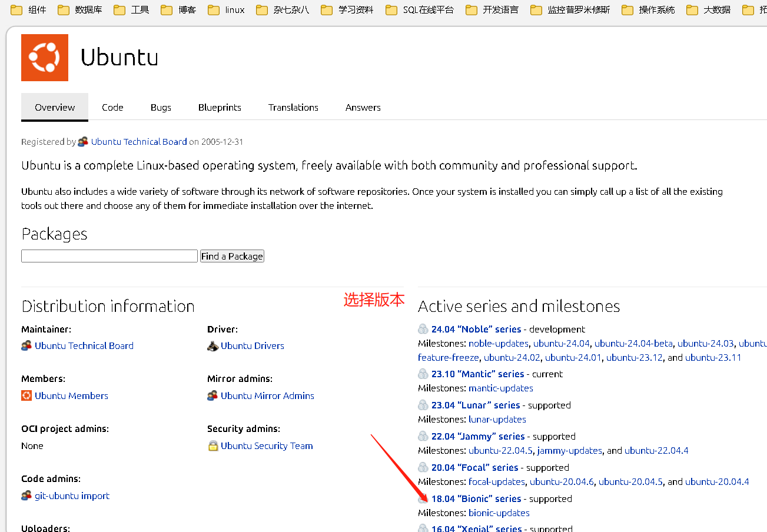
Task: Open the 22.04 "Jammy" series link
Action: pos(478,436)
